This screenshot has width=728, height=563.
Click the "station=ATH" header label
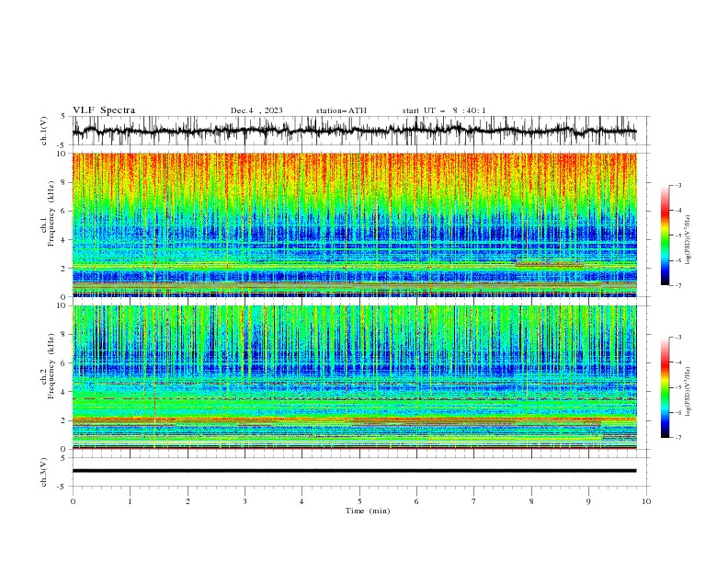[341, 110]
